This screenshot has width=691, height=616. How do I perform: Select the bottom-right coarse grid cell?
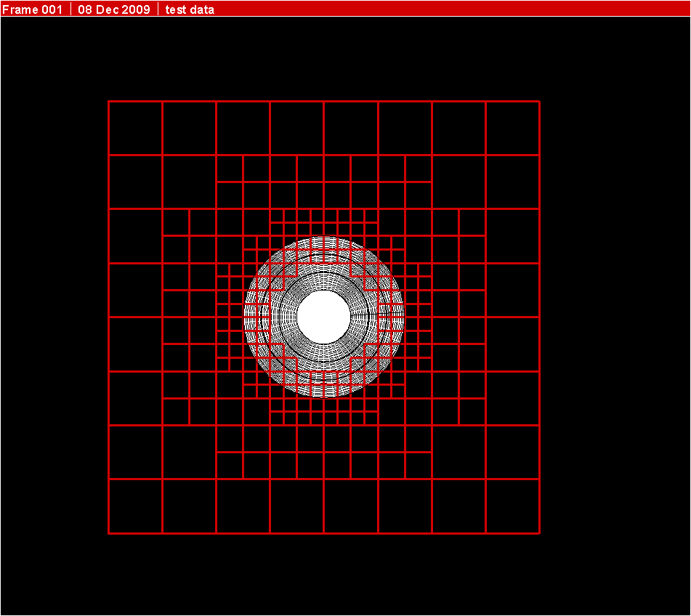pyautogui.click(x=512, y=505)
